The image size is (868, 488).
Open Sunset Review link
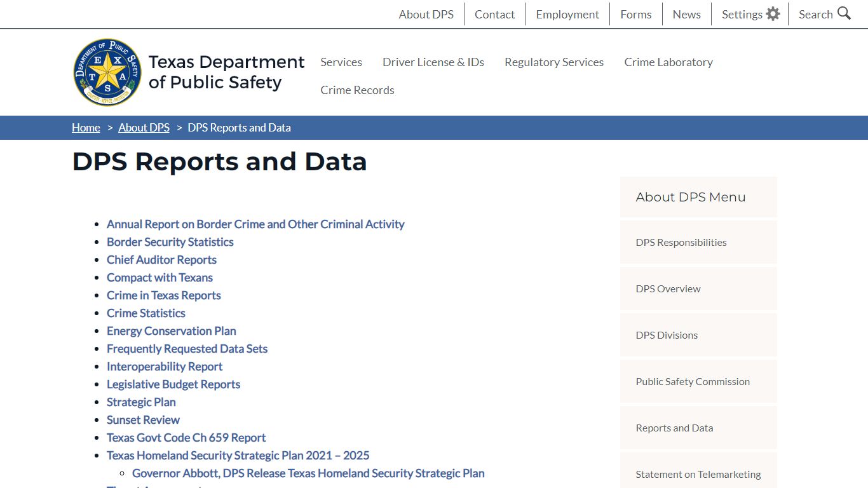click(x=143, y=419)
